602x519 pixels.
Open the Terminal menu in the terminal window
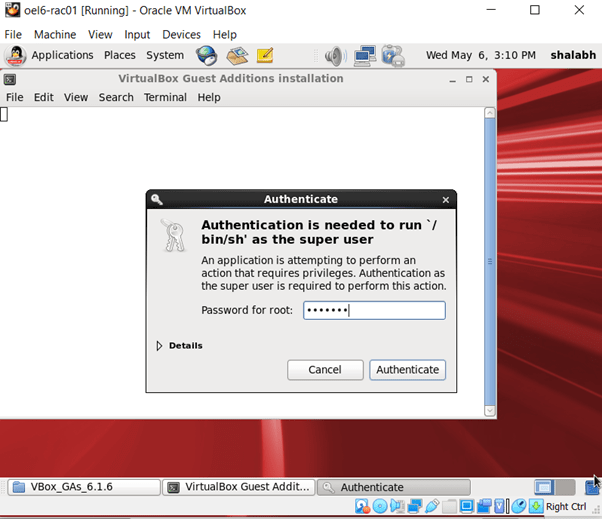tap(165, 97)
